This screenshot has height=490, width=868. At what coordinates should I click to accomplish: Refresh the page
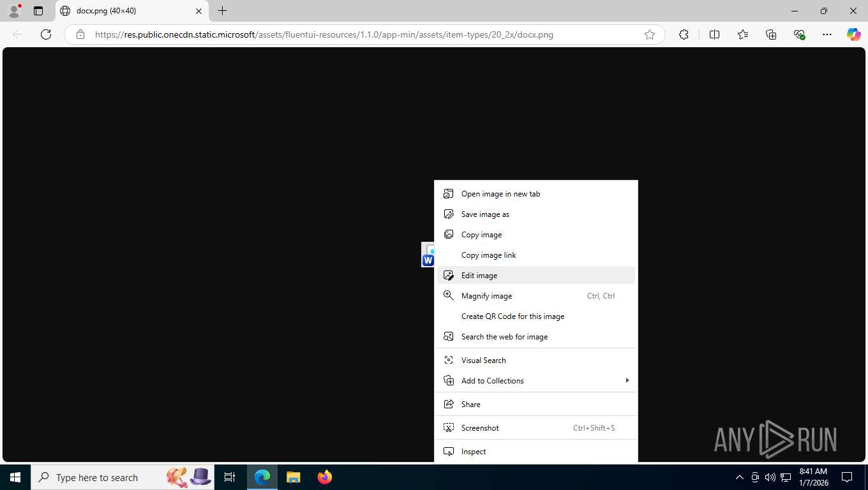[46, 34]
